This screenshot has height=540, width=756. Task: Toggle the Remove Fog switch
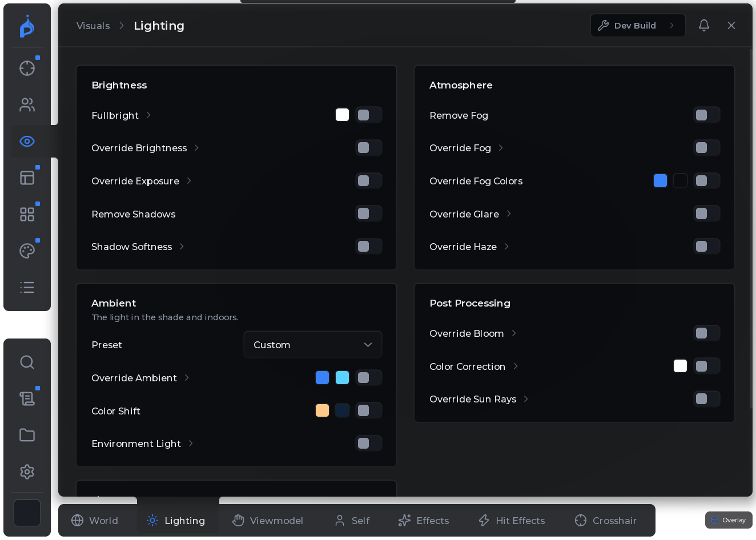(x=707, y=115)
